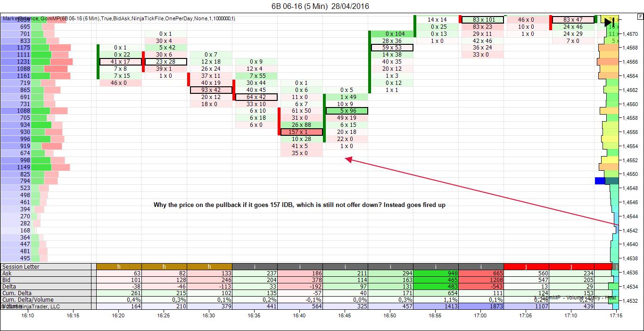The width and height of the screenshot is (644, 331).
Task: Select the 83 x 23 red cell
Action: point(482,27)
